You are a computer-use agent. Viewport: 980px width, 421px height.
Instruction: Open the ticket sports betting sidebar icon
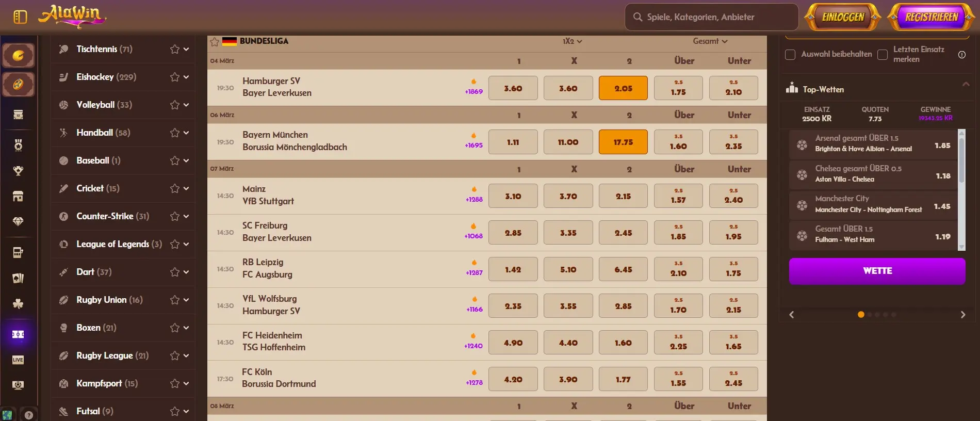pyautogui.click(x=18, y=334)
